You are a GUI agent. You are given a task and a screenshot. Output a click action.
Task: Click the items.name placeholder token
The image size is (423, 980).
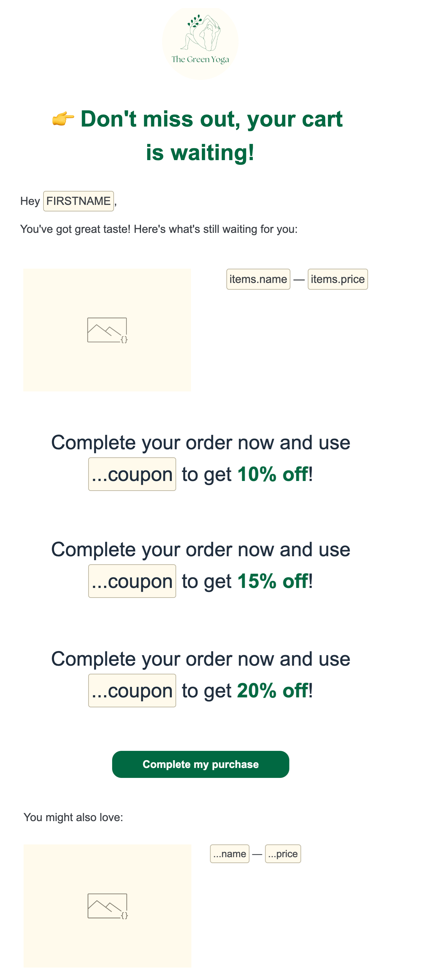(x=258, y=279)
